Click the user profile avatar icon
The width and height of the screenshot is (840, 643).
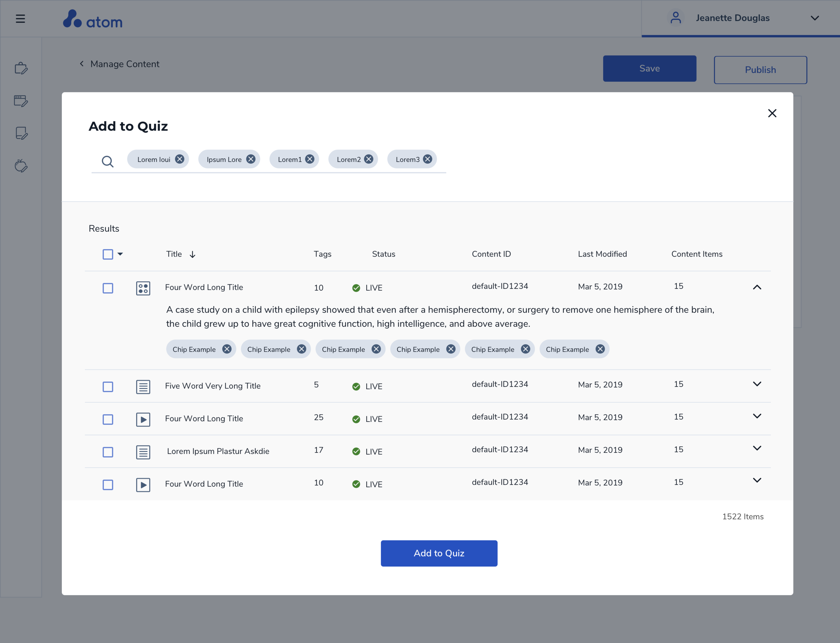[x=675, y=17]
